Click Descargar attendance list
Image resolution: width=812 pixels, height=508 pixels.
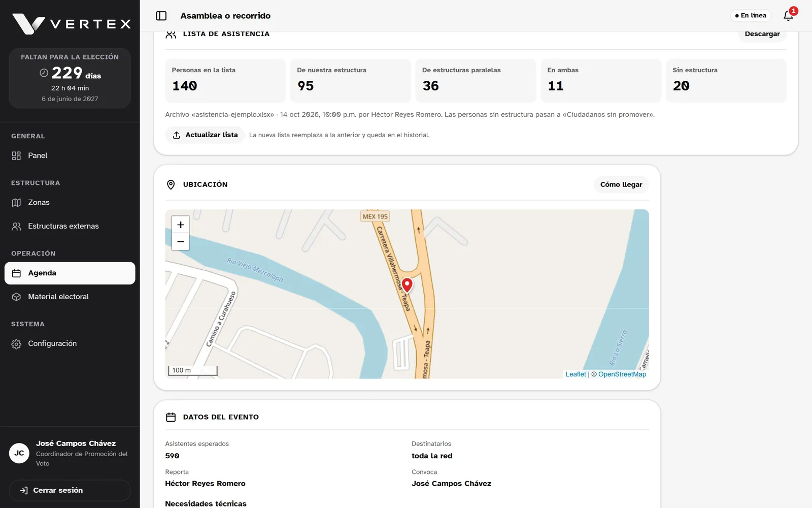(762, 34)
